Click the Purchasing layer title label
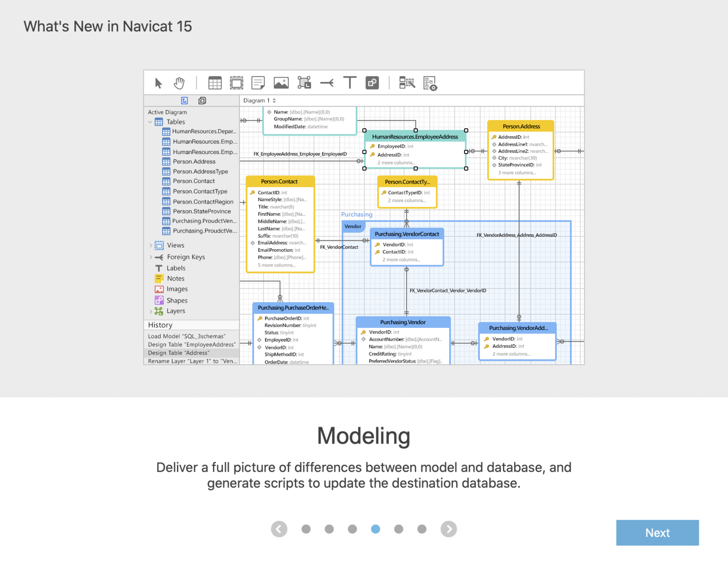This screenshot has height=563, width=728. 357,214
